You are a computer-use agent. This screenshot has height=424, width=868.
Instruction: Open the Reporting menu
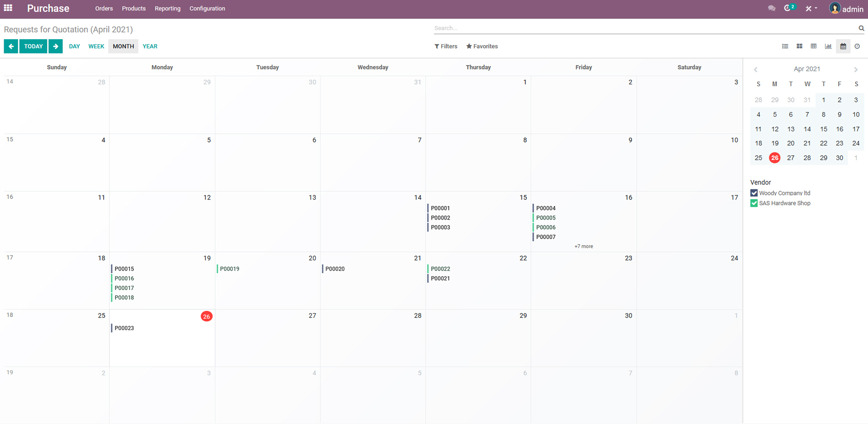click(x=167, y=9)
